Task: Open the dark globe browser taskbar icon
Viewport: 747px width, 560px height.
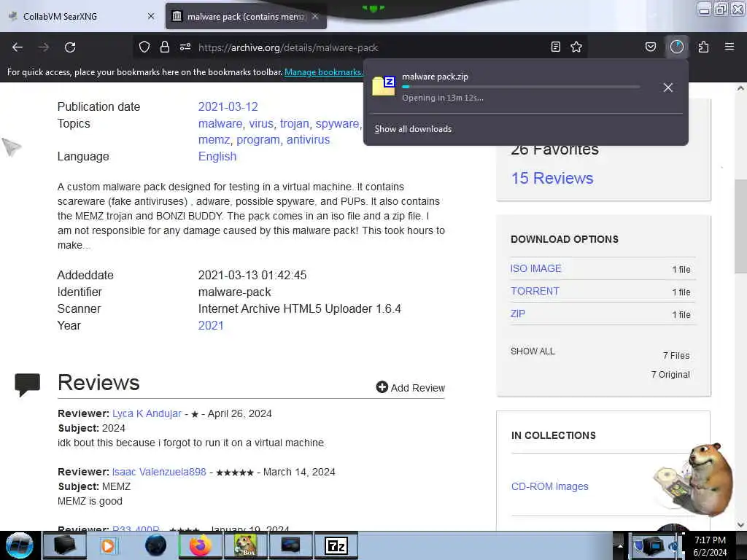Action: click(x=155, y=545)
